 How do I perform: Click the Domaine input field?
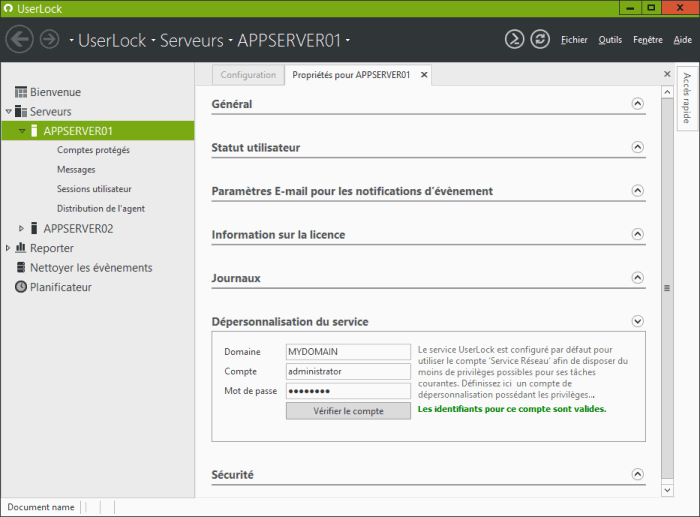click(x=348, y=351)
